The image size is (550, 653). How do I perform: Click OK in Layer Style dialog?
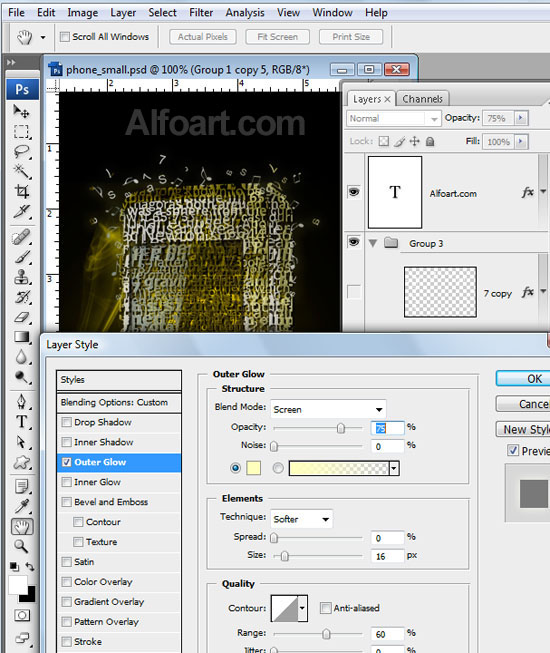[x=524, y=379]
